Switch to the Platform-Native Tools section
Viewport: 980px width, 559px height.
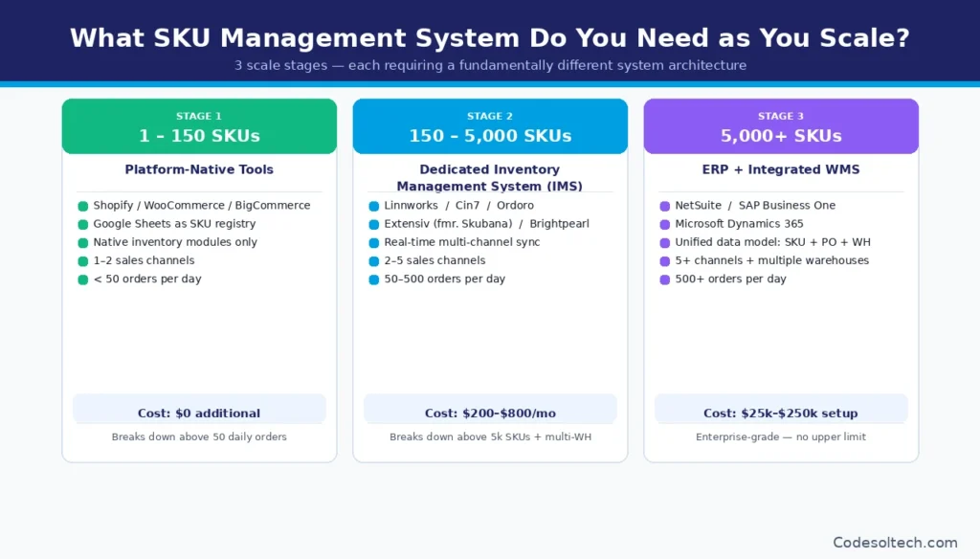198,169
